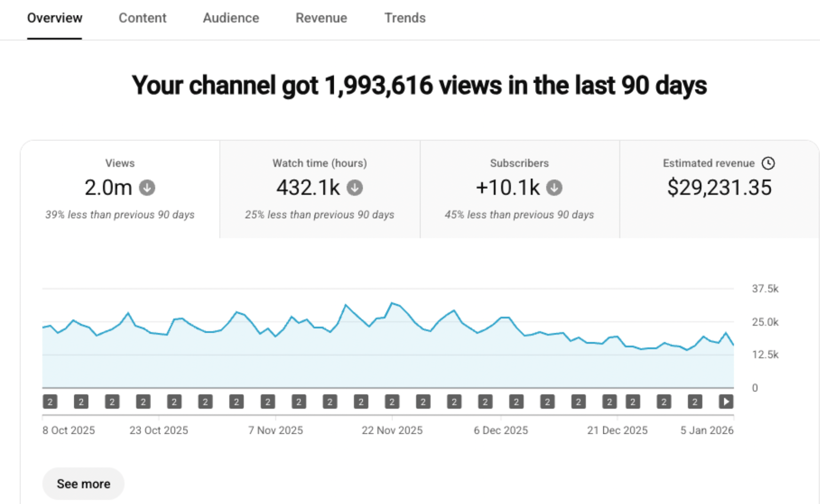Click the video marker directly above 8 Oct 2025

[50, 401]
